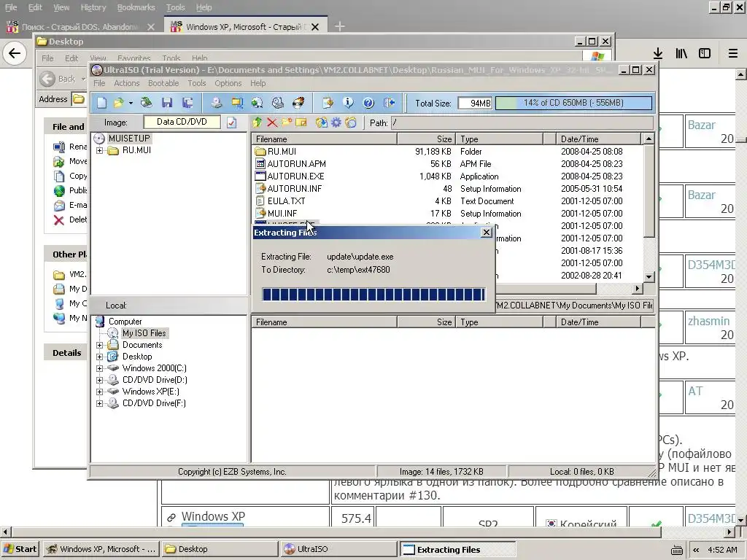Select the Data CD/DVD image type box
The height and width of the screenshot is (560, 747).
tap(182, 122)
